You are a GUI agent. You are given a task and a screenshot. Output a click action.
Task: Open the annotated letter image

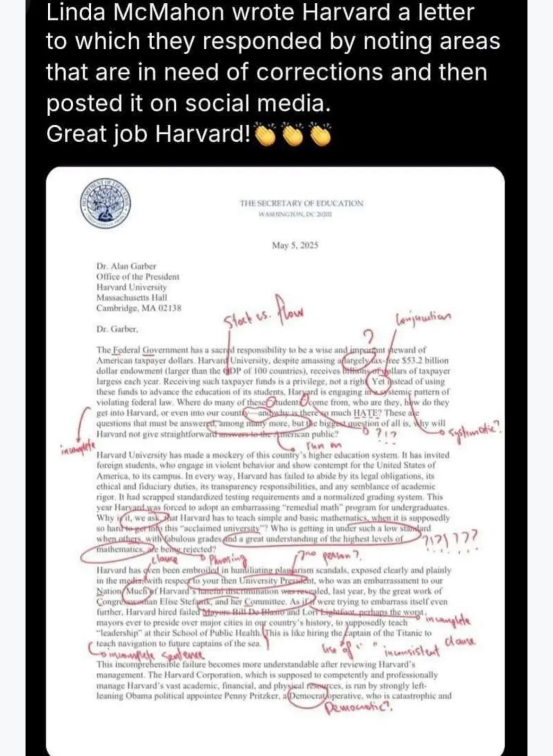pos(276,461)
